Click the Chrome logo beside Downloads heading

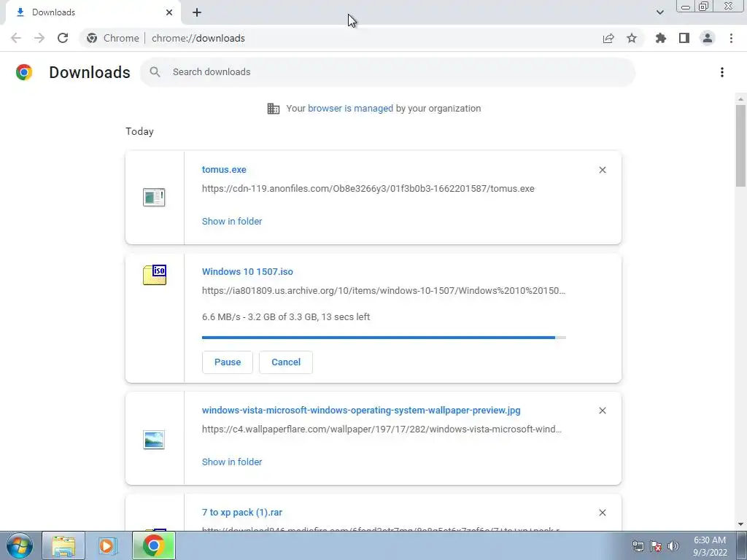coord(24,72)
